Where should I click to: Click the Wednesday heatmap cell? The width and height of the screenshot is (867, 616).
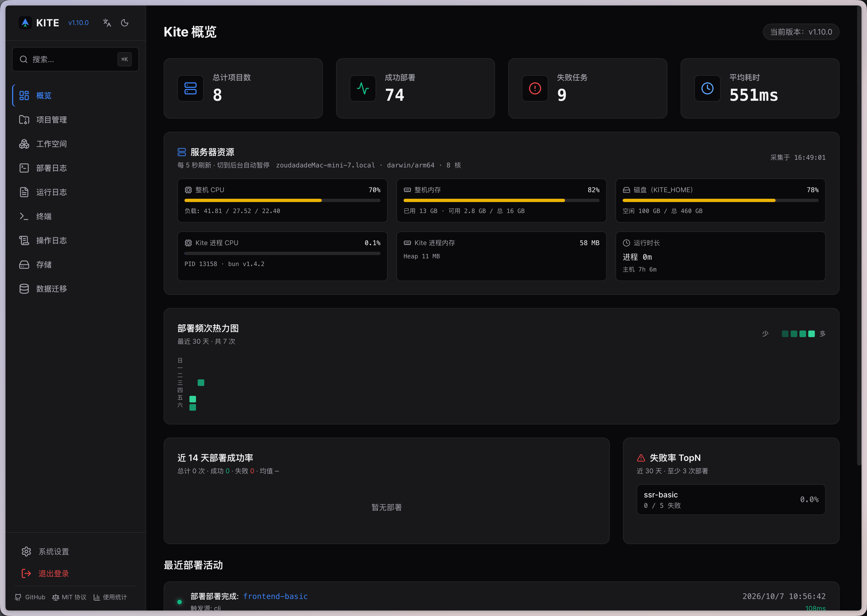tap(201, 383)
